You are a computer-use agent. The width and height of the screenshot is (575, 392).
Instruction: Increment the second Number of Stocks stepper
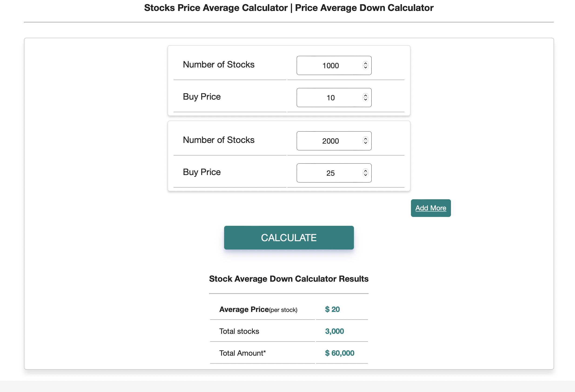point(365,139)
